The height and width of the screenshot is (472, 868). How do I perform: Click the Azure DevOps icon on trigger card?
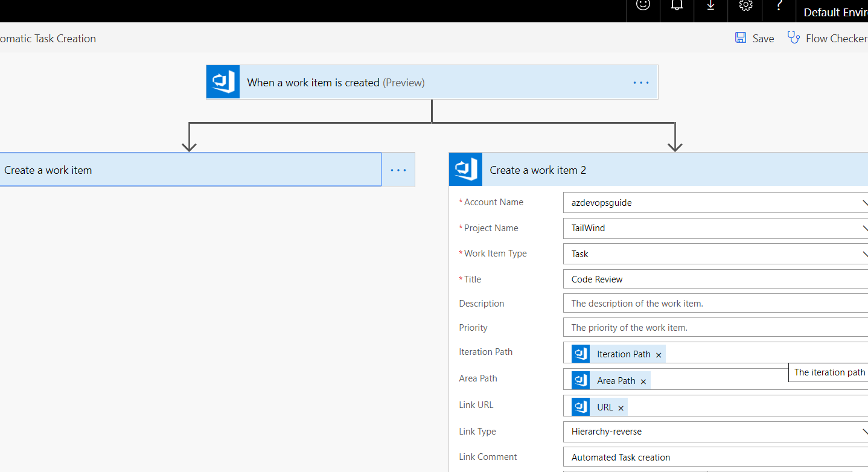pos(223,82)
